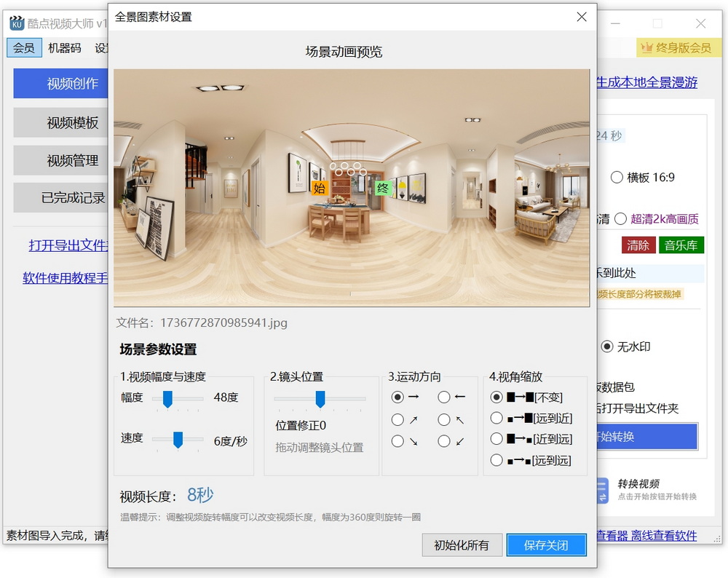This screenshot has height=578, width=728.
Task: Close the 全景图素材设置 dialog
Action: pos(581,17)
